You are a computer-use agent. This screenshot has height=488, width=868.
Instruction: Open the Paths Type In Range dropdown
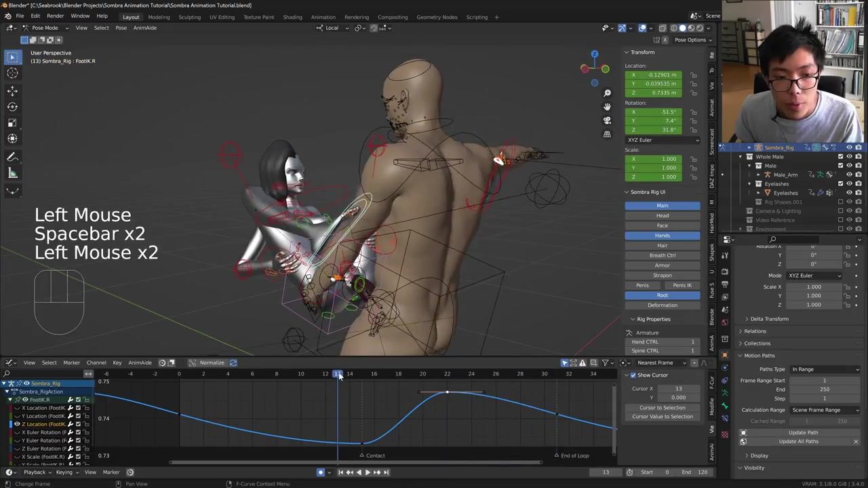(x=825, y=369)
